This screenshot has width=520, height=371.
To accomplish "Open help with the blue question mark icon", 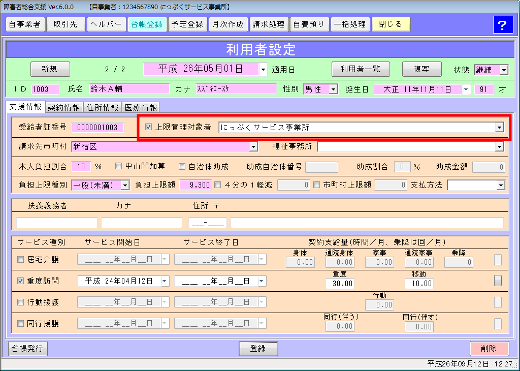I will [503, 24].
